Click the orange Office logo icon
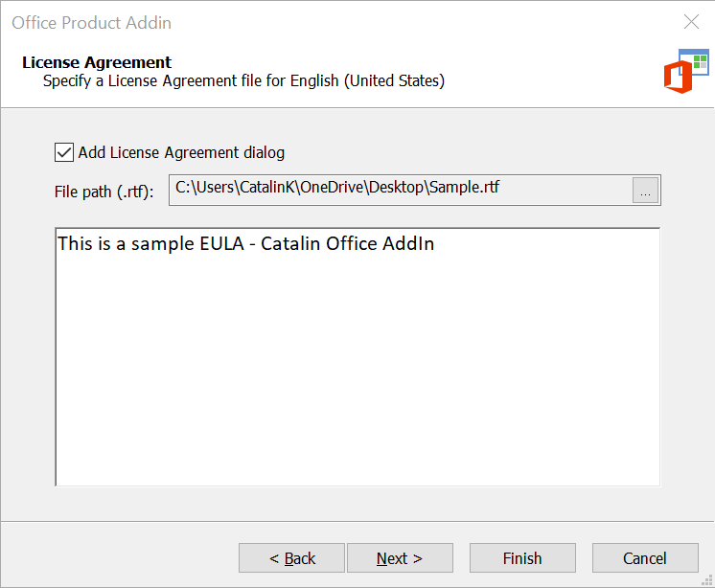 678,78
